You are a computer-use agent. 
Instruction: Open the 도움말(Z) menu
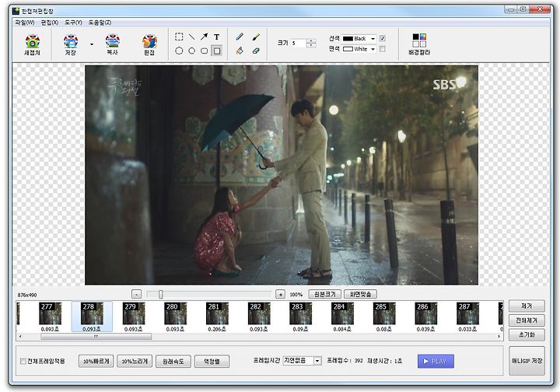pos(100,22)
